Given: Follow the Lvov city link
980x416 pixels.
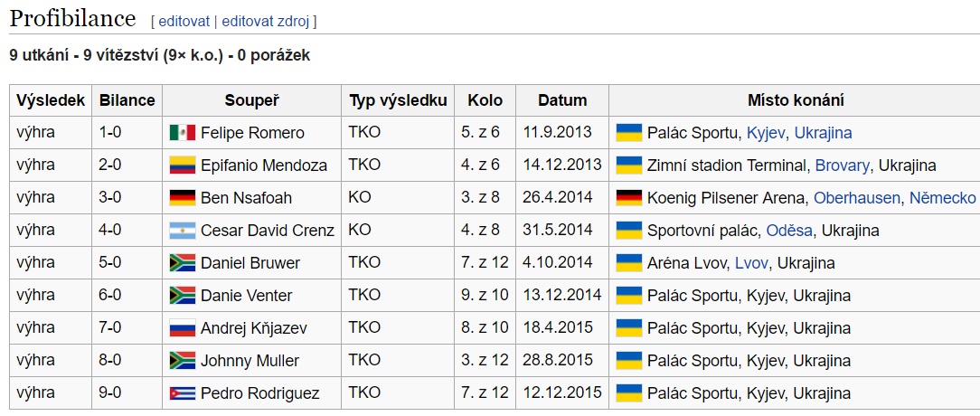Looking at the screenshot, I should pyautogui.click(x=751, y=263).
